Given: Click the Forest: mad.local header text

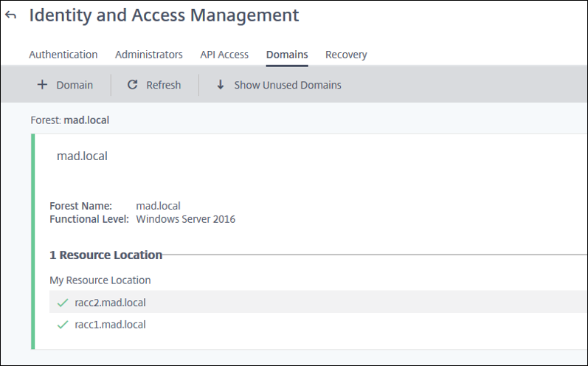Looking at the screenshot, I should (70, 120).
